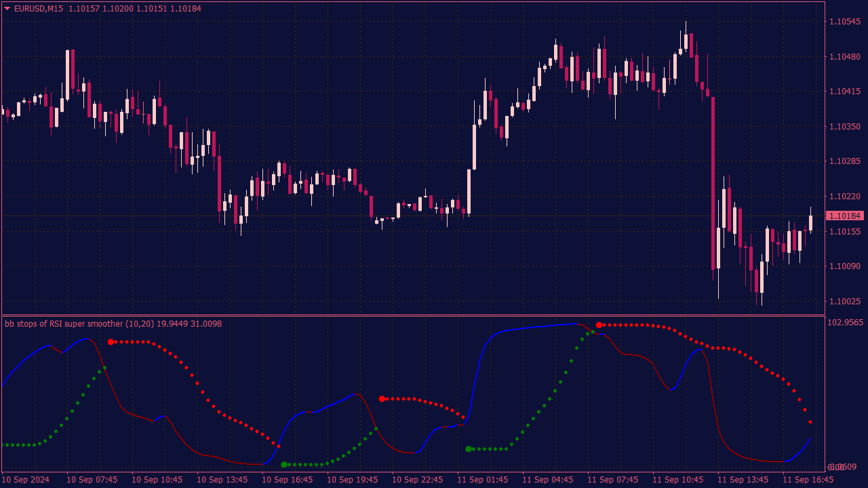The height and width of the screenshot is (488, 868).
Task: Click the highlighted current price tag 1.10184
Action: (845, 216)
